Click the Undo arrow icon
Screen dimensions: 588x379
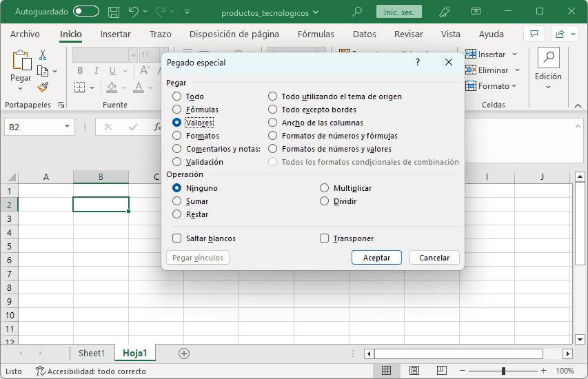(x=134, y=12)
